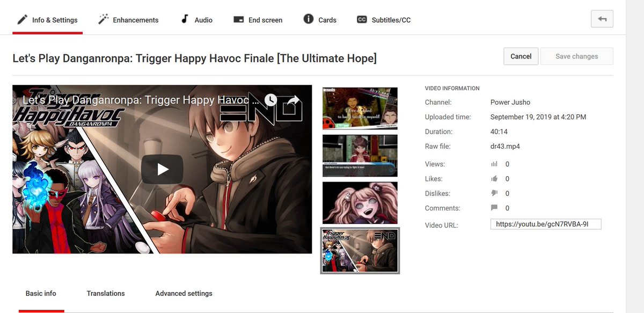The height and width of the screenshot is (313, 644).
Task: Switch to Subtitles/CC tab
Action: coord(384,20)
